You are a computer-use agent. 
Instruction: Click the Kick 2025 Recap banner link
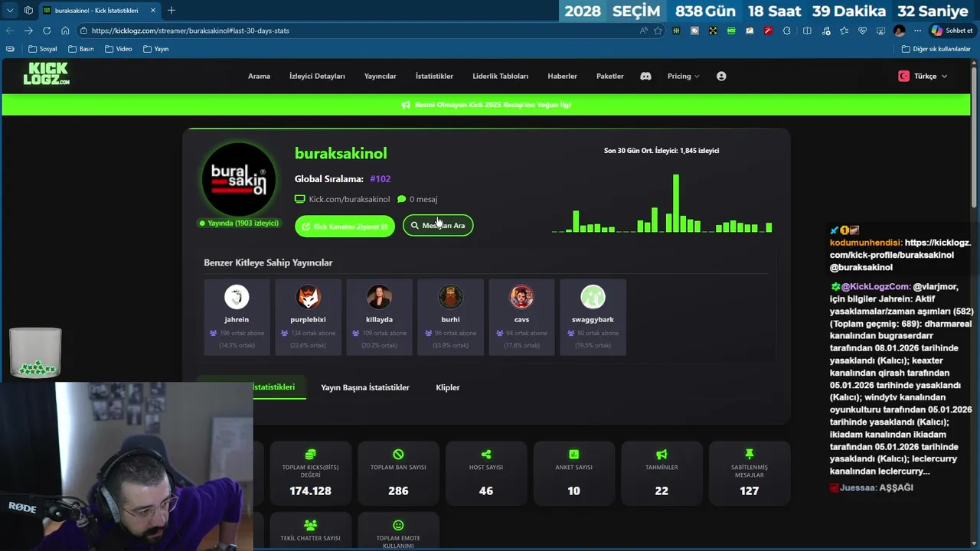tap(492, 105)
